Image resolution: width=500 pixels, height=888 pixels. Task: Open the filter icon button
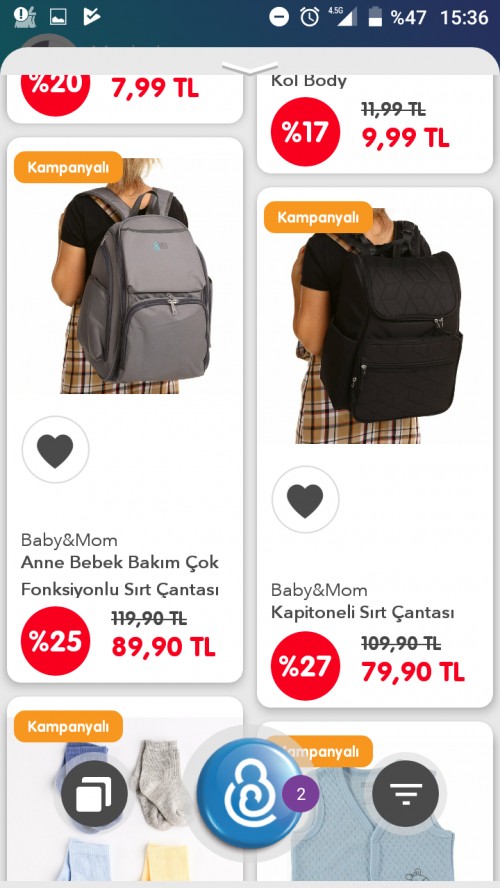point(405,793)
